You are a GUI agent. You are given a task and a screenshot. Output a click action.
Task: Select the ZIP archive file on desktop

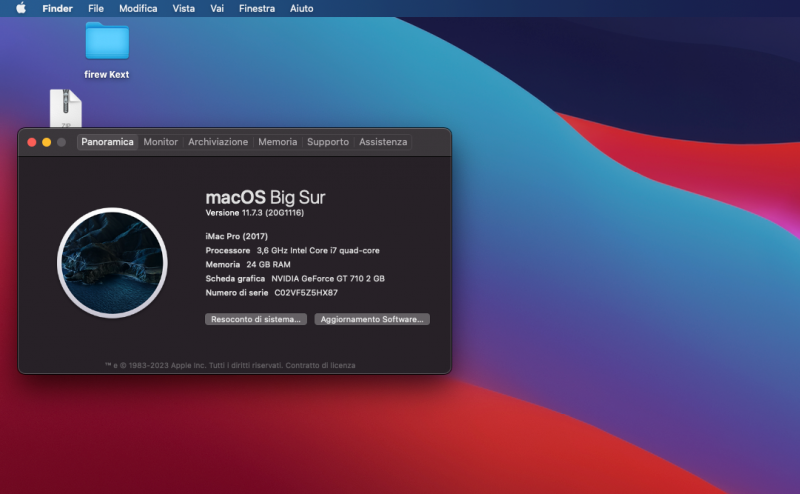click(66, 108)
